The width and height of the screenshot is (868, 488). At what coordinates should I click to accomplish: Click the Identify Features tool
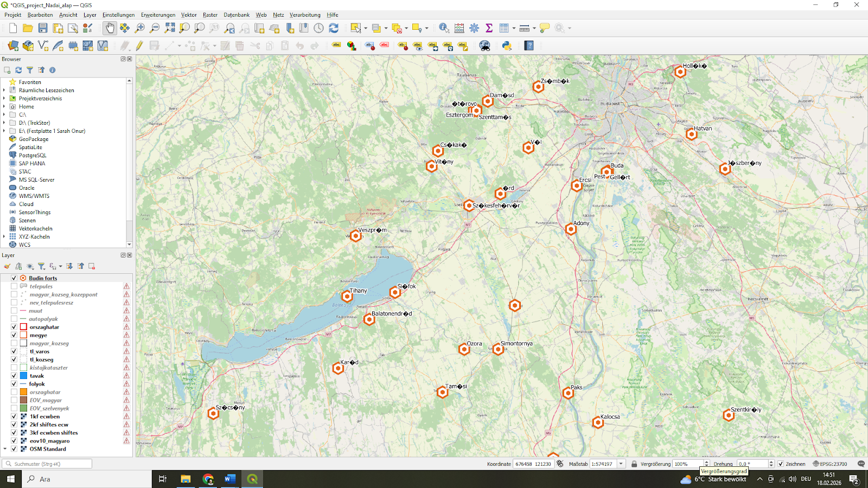[x=444, y=28]
